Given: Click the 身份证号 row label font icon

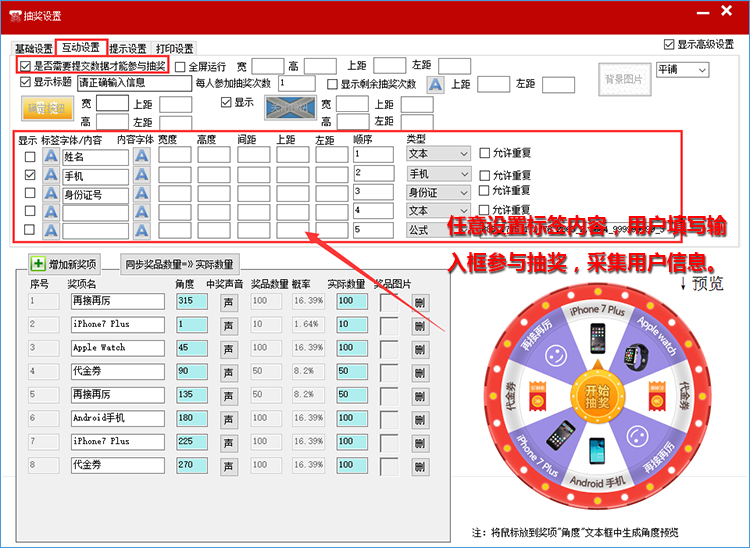Looking at the screenshot, I should [50, 194].
